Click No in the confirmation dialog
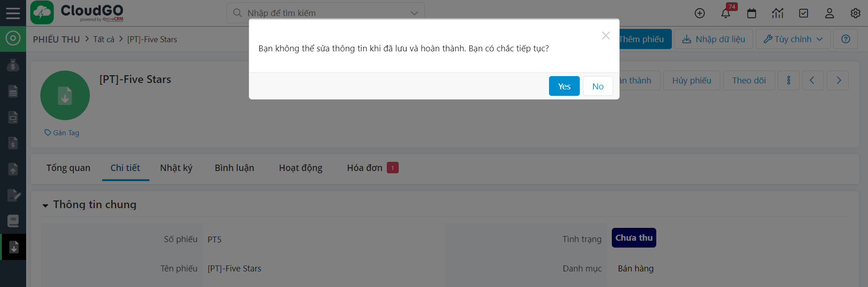The image size is (868, 287). tap(598, 86)
